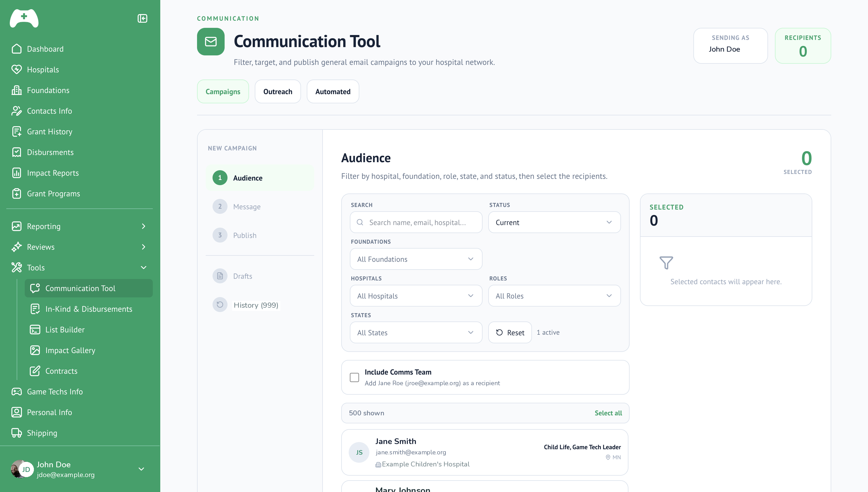This screenshot has height=492, width=868.
Task: Go to step 2 Message
Action: click(x=260, y=206)
